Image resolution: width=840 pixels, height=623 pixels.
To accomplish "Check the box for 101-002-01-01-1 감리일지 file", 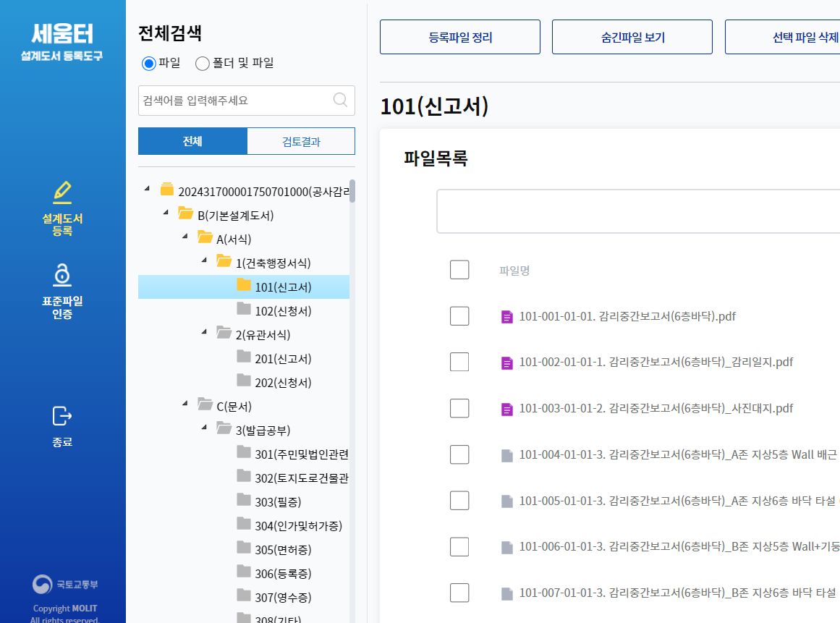I will pos(459,362).
